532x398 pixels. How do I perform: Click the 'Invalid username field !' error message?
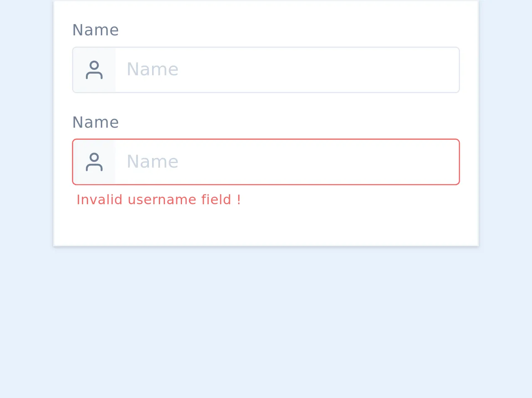click(x=158, y=200)
